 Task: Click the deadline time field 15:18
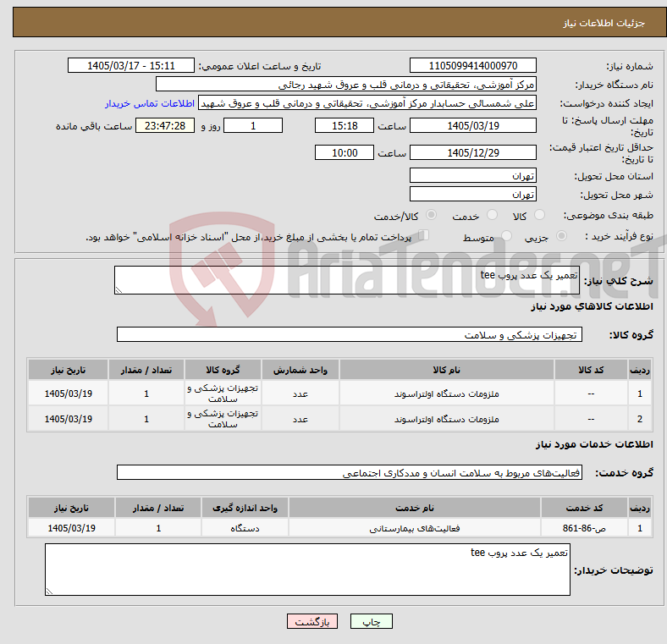345,125
